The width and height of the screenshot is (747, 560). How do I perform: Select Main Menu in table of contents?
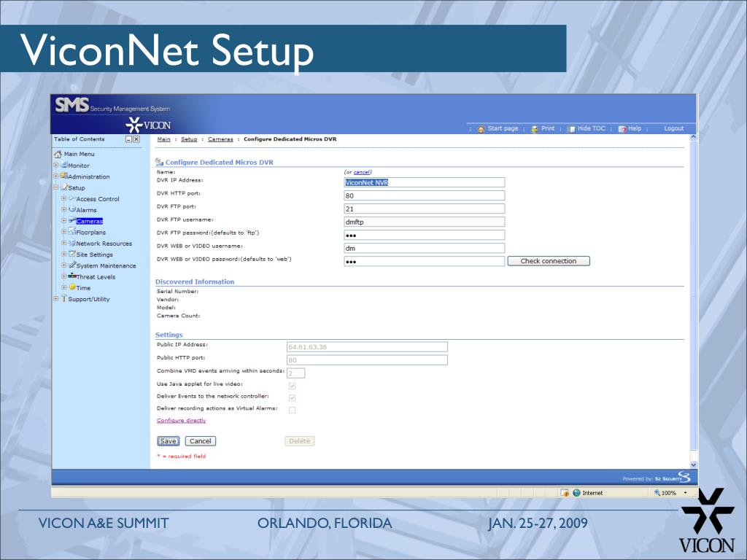79,154
